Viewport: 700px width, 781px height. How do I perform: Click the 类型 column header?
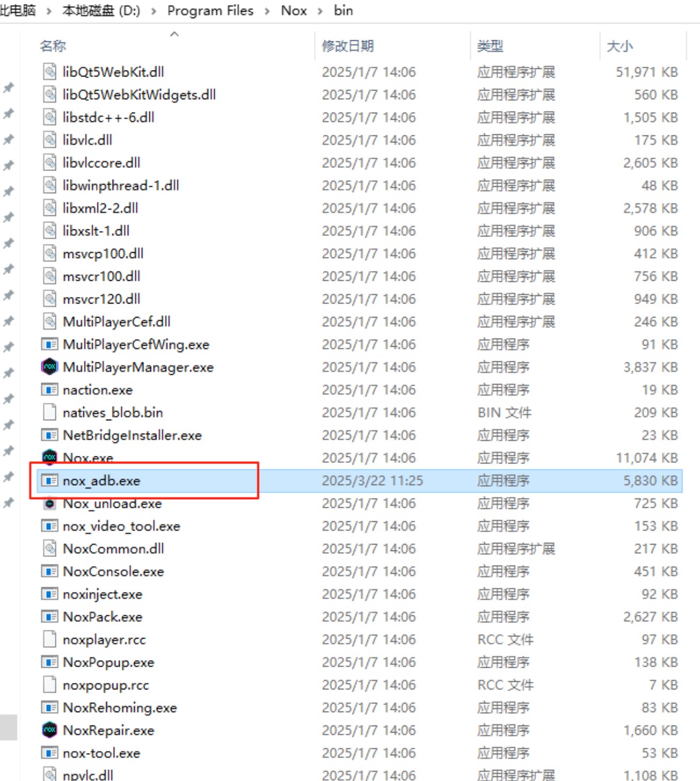491,46
